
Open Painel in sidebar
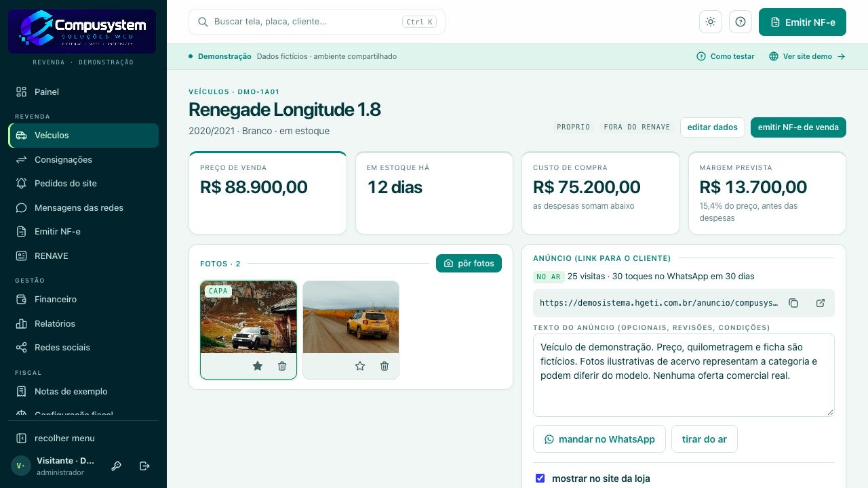click(83, 91)
